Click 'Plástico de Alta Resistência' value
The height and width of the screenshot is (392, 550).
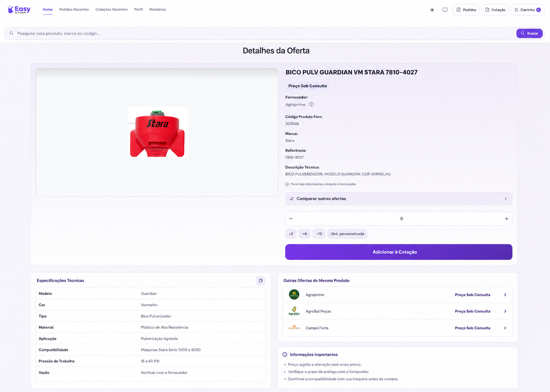point(164,327)
